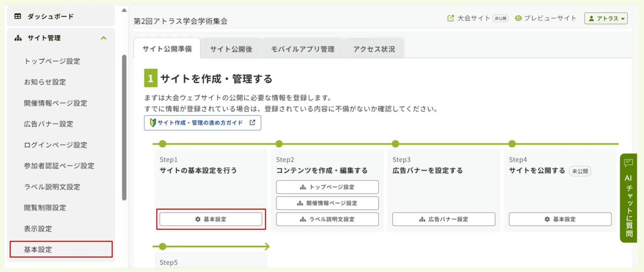
Task: Click Step1 基本設定 button
Action: tap(211, 219)
